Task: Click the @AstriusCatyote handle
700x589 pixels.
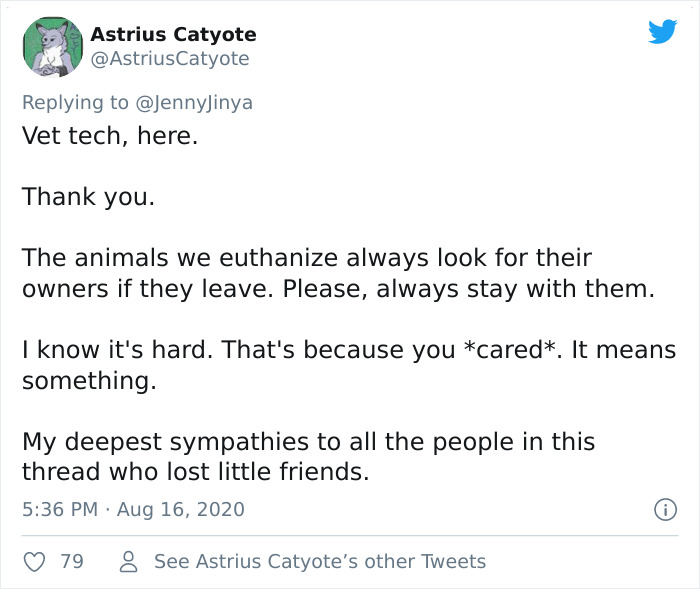Action: pos(170,58)
